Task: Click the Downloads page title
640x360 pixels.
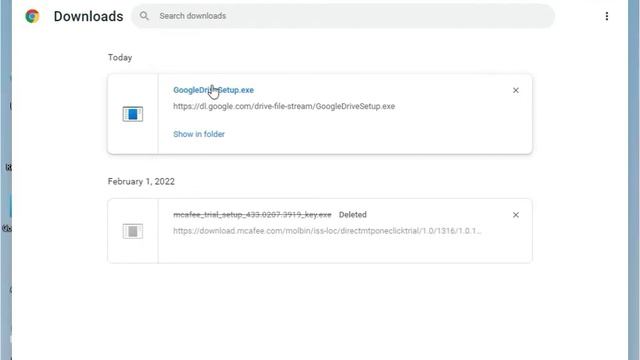Action: pyautogui.click(x=89, y=16)
